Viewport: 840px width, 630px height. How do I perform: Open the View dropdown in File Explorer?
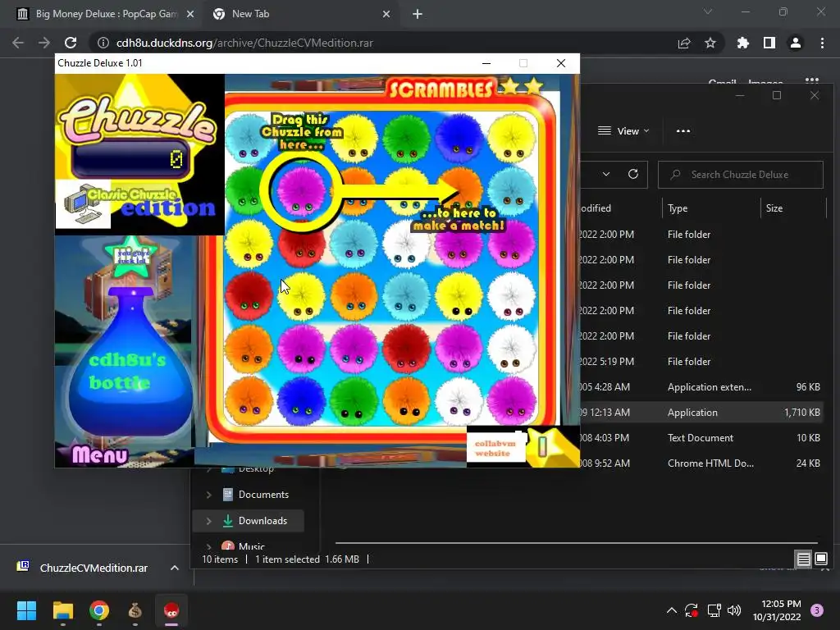623,130
